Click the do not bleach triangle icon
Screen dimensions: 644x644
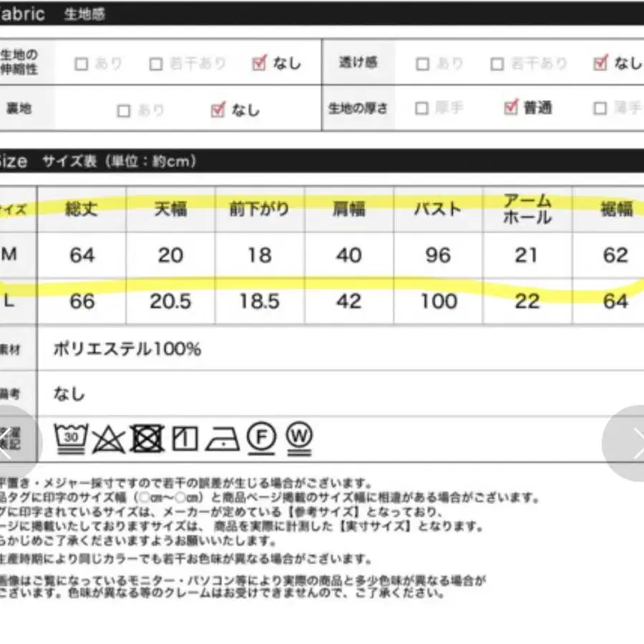click(x=109, y=437)
